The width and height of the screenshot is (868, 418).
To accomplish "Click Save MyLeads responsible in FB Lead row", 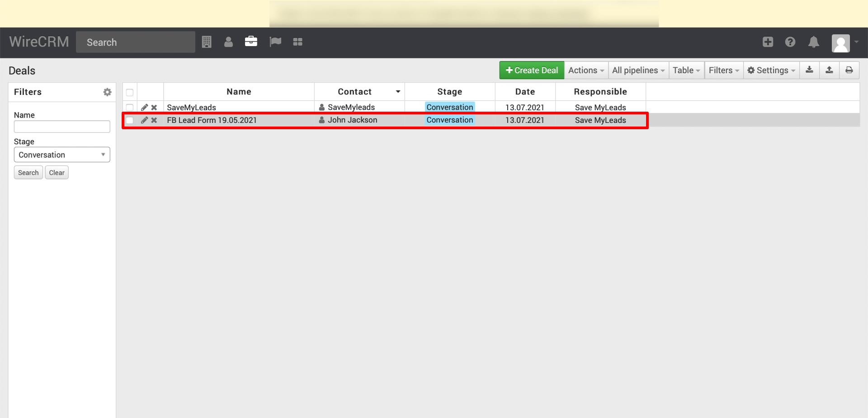I will [600, 120].
